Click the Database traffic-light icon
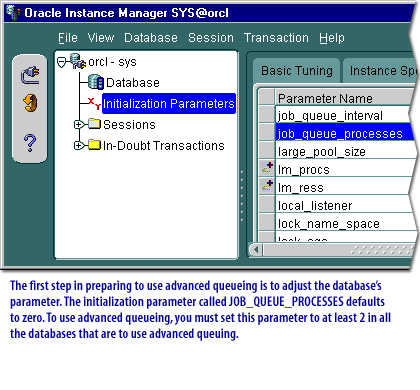 tap(96, 82)
